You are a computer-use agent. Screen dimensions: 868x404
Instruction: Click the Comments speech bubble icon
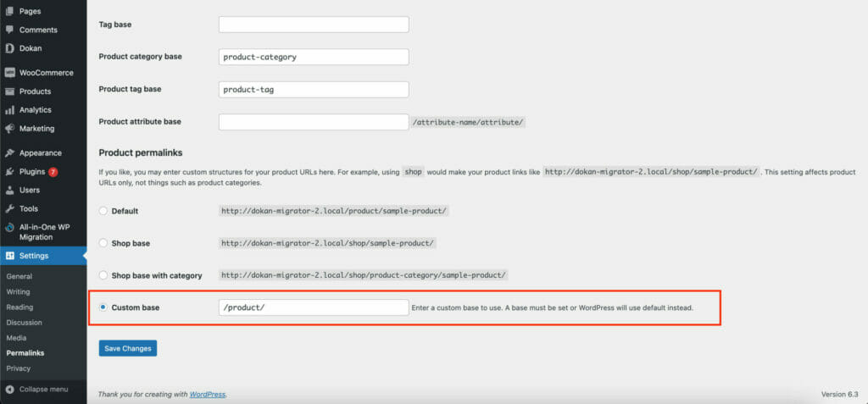9,30
